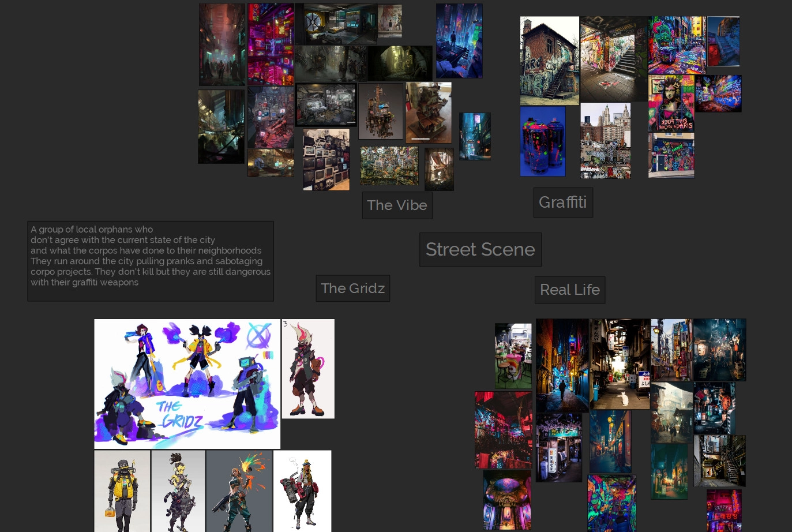Click the "Graffiti" section label
This screenshot has width=792, height=532.
pos(562,203)
